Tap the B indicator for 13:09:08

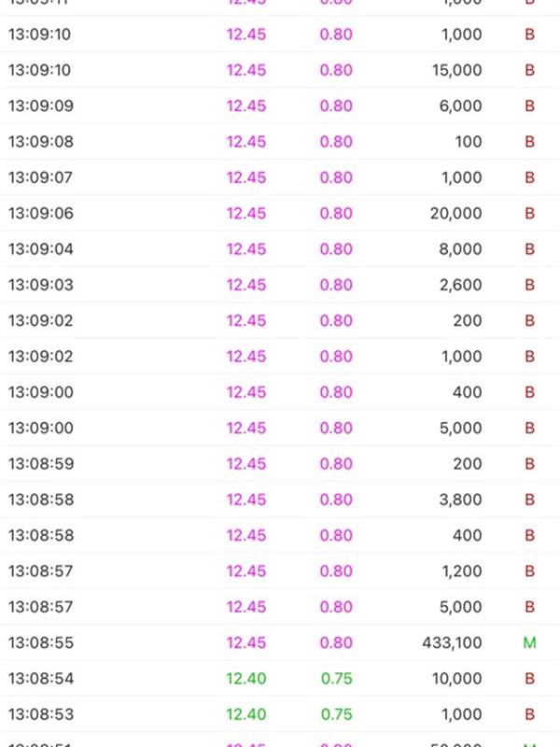(x=529, y=142)
